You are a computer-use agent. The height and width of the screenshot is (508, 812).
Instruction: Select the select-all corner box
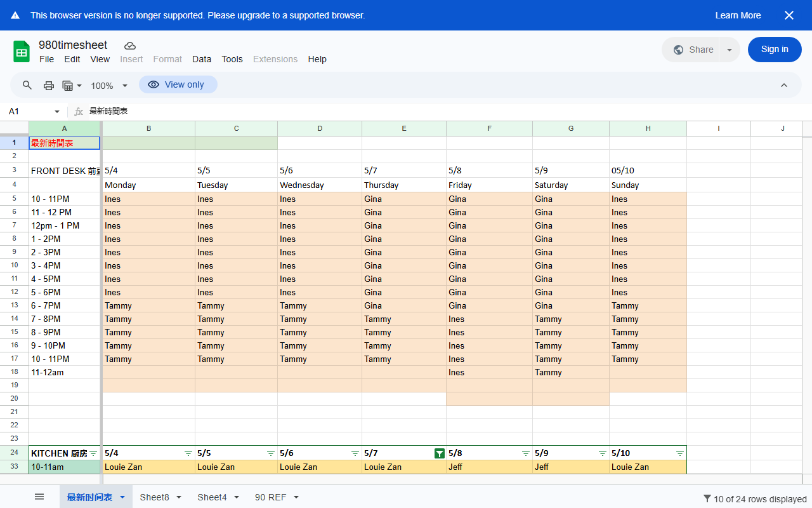15,128
